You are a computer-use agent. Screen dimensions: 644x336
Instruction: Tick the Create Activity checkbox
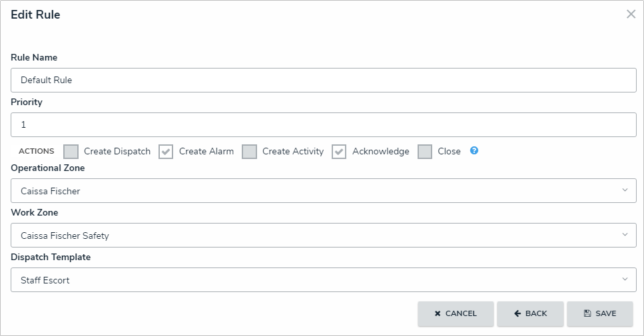pyautogui.click(x=249, y=152)
